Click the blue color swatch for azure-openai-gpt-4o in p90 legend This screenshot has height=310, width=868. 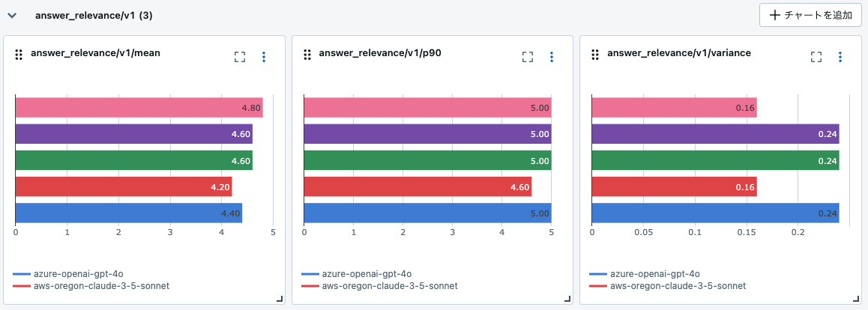[x=309, y=274]
